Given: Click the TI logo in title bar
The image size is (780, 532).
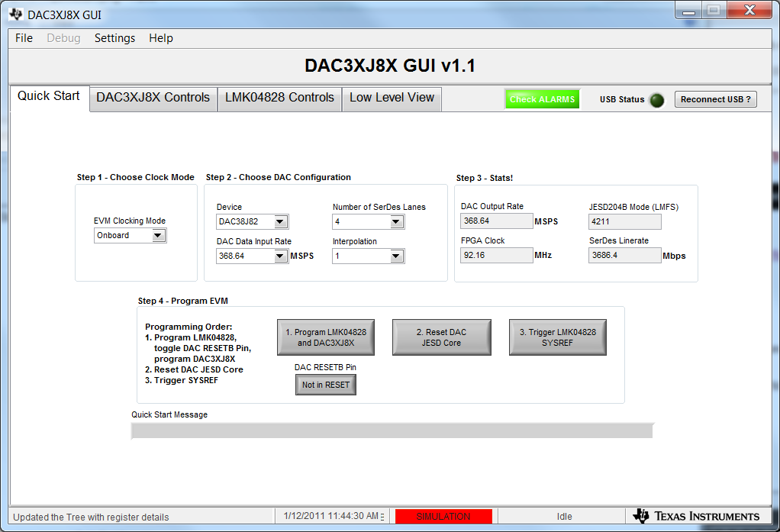Looking at the screenshot, I should pyautogui.click(x=16, y=15).
